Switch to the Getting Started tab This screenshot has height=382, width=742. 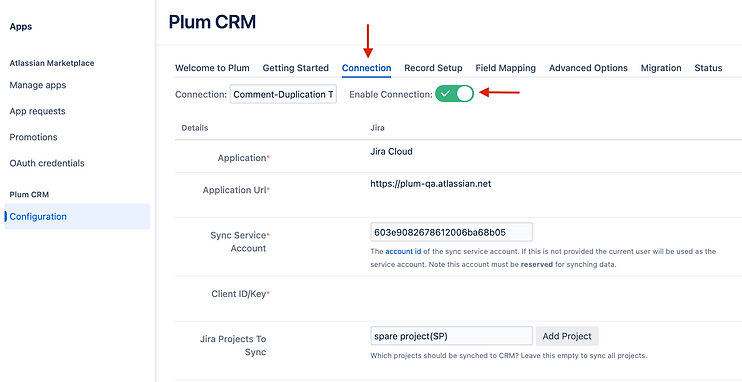(x=295, y=68)
